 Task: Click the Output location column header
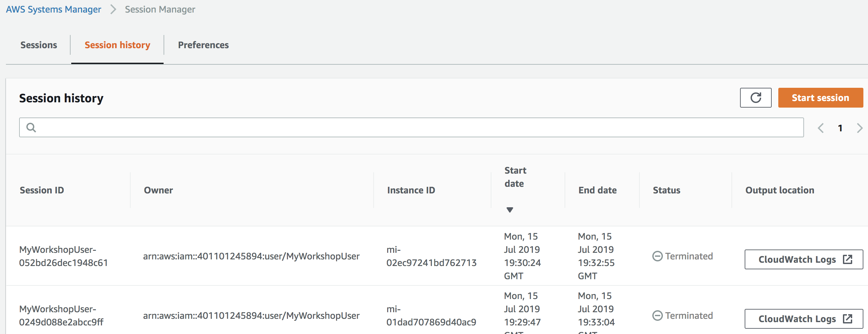[x=780, y=190]
